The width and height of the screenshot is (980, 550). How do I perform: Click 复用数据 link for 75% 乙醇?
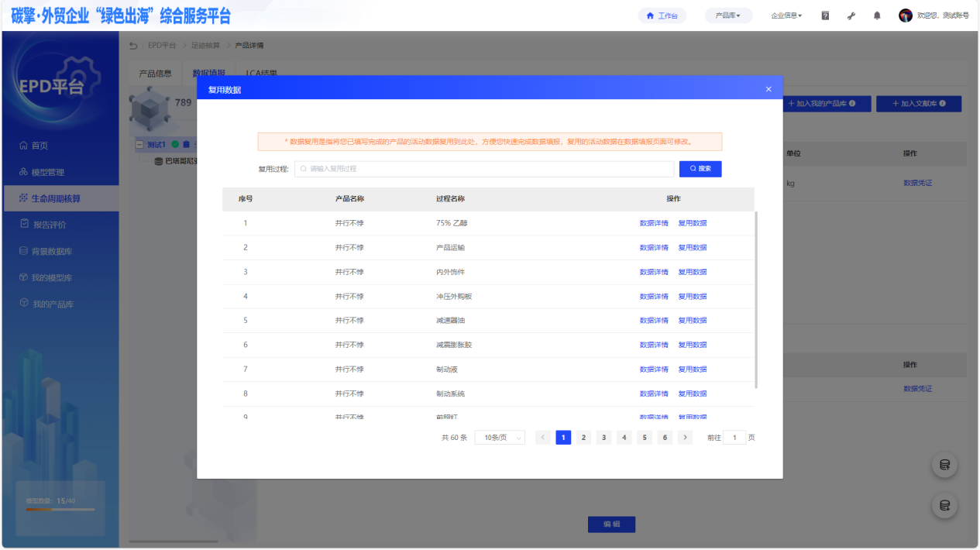[x=693, y=223]
